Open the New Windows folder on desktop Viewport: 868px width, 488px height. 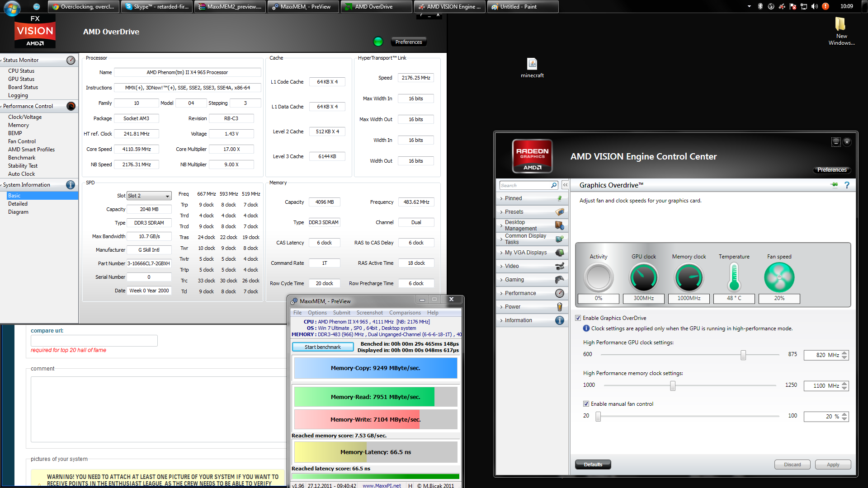tap(841, 31)
